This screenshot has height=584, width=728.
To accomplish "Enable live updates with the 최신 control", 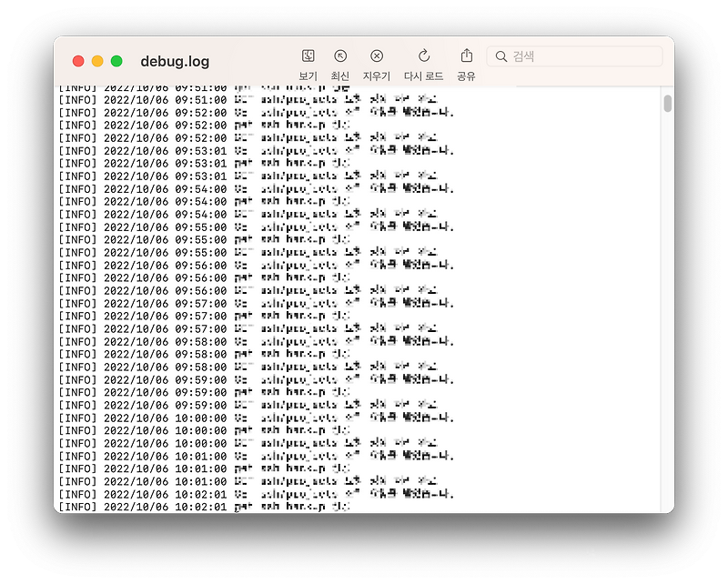I will coord(340,55).
